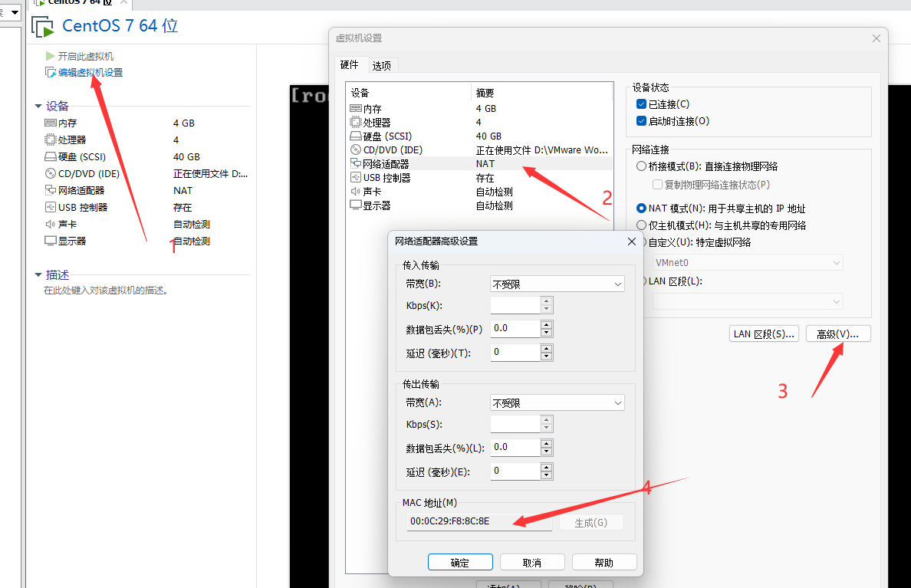Uncheck the 已连接(C) checkbox
911x588 pixels.
coord(641,104)
